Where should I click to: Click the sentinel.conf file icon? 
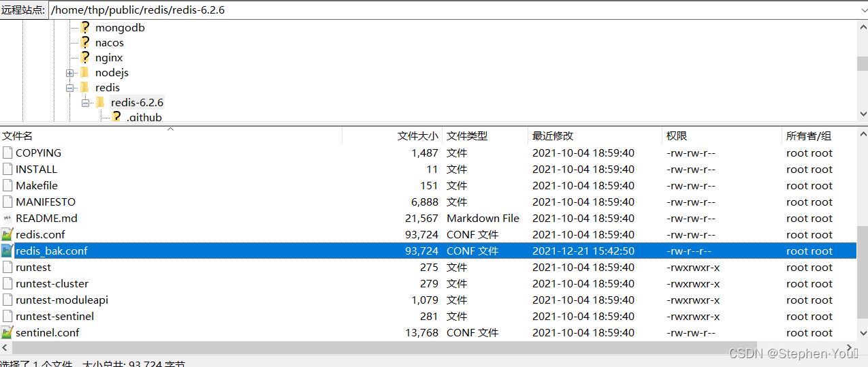pos(7,333)
